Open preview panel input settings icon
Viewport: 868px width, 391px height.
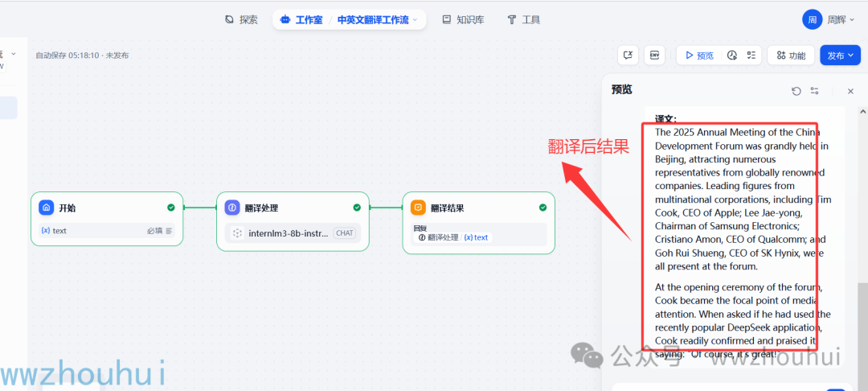coord(814,91)
